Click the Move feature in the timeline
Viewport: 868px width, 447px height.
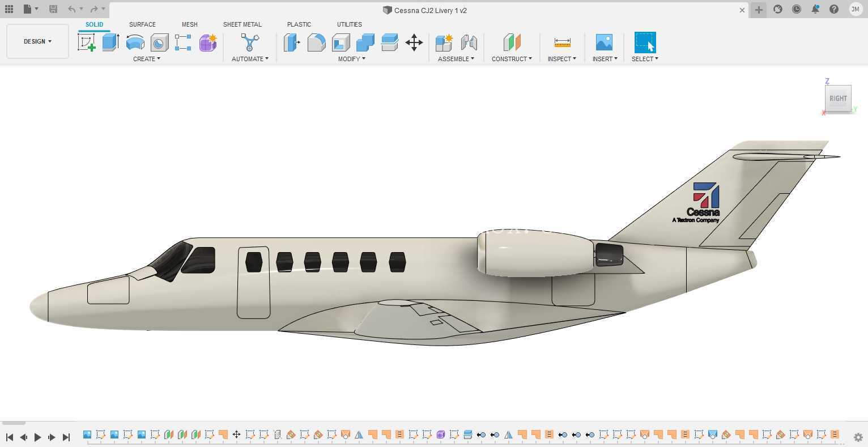coord(236,435)
